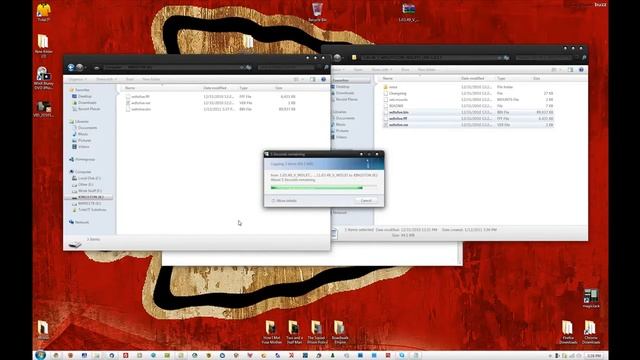Select the File folder row in window listing README
Image resolution: width=640 pixels, height=360 pixels.
tap(468, 87)
